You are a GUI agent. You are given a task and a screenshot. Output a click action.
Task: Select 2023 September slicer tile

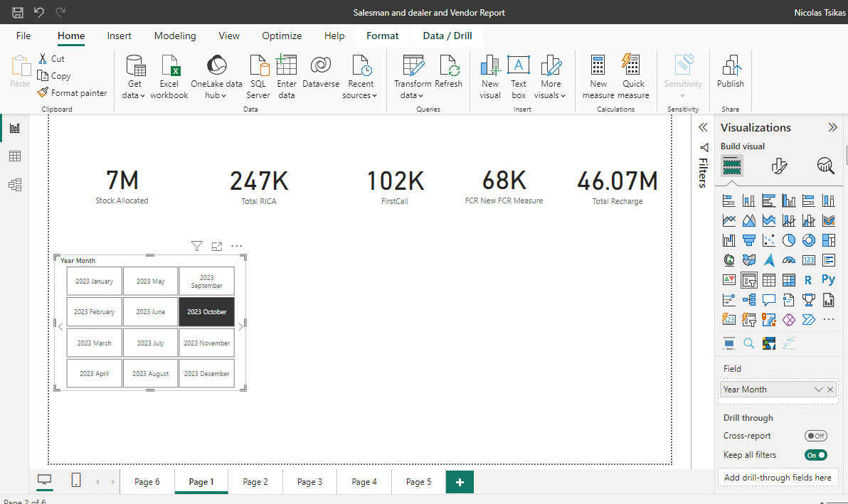206,281
